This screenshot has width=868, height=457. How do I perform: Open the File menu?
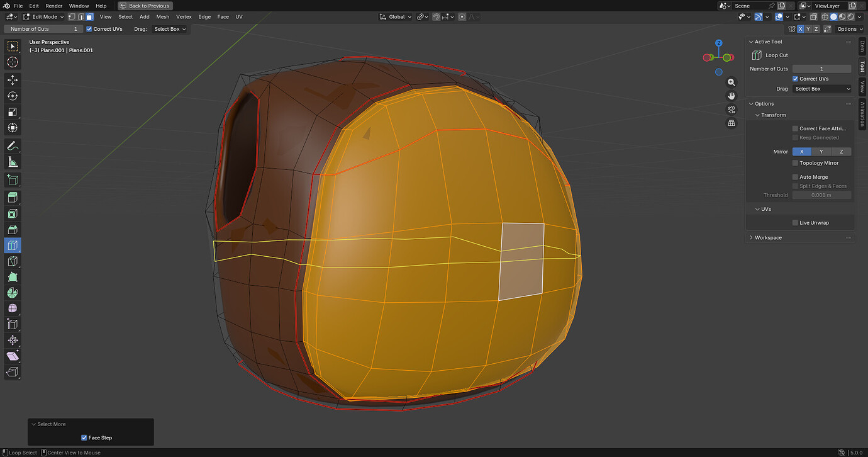click(x=18, y=6)
